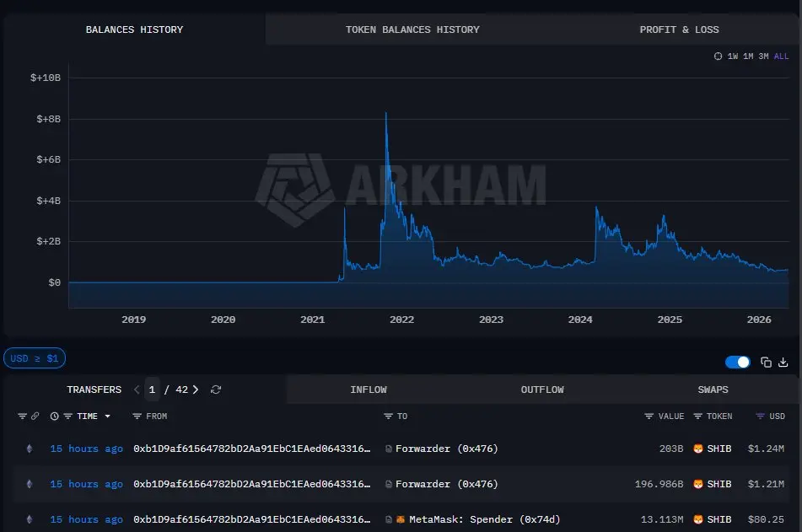Click the link icon in the table header
This screenshot has width=802, height=532.
[x=35, y=416]
